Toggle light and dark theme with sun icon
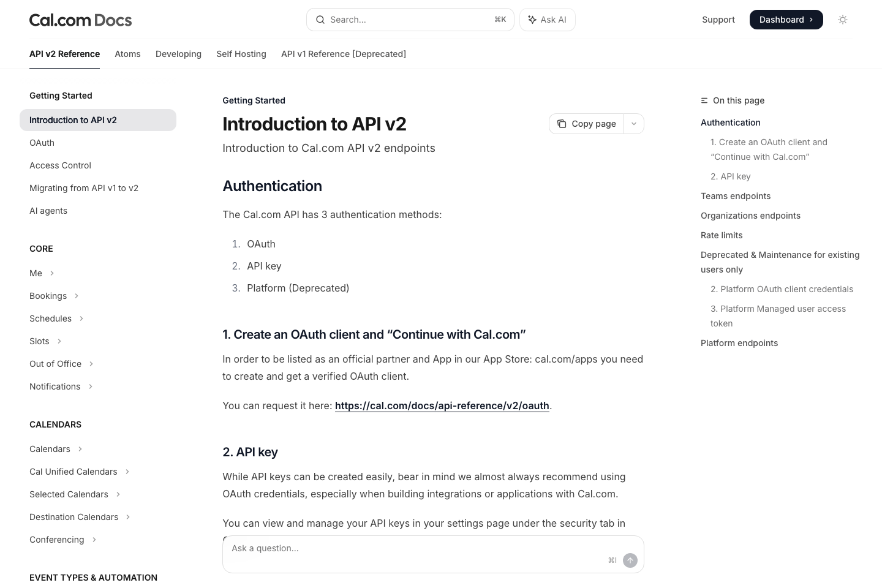The height and width of the screenshot is (588, 882). point(843,20)
